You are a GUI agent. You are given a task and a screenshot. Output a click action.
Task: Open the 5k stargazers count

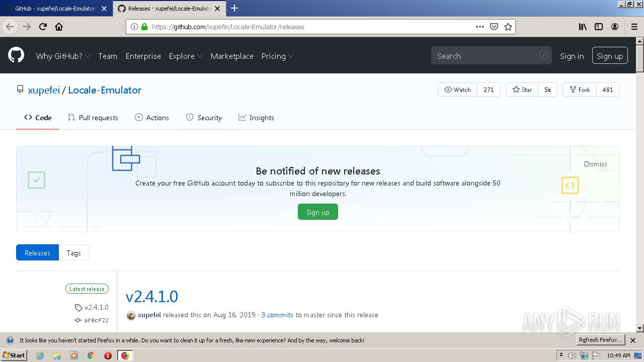click(547, 89)
